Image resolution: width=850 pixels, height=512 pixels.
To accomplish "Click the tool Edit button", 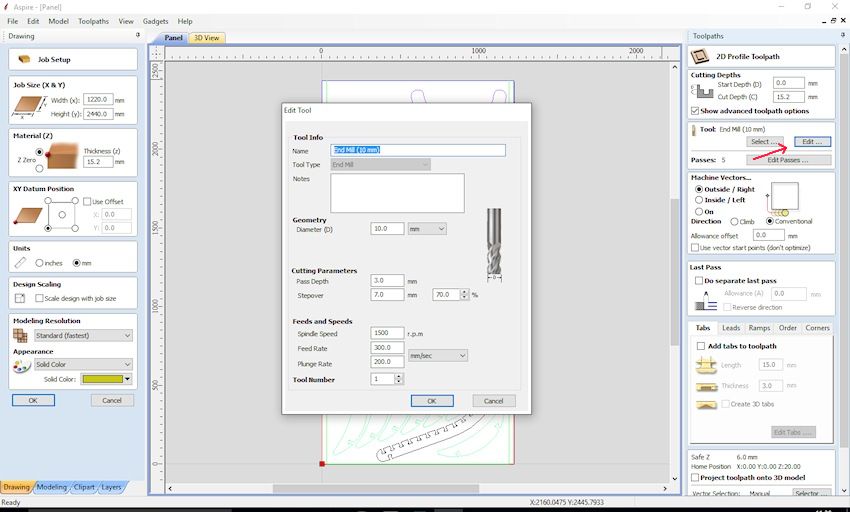I will pyautogui.click(x=812, y=142).
